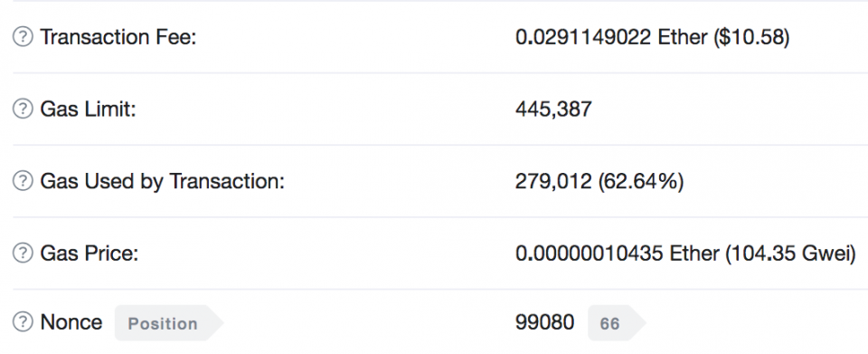868x354 pixels.
Task: Select the nonce number 99080
Action: 544,322
